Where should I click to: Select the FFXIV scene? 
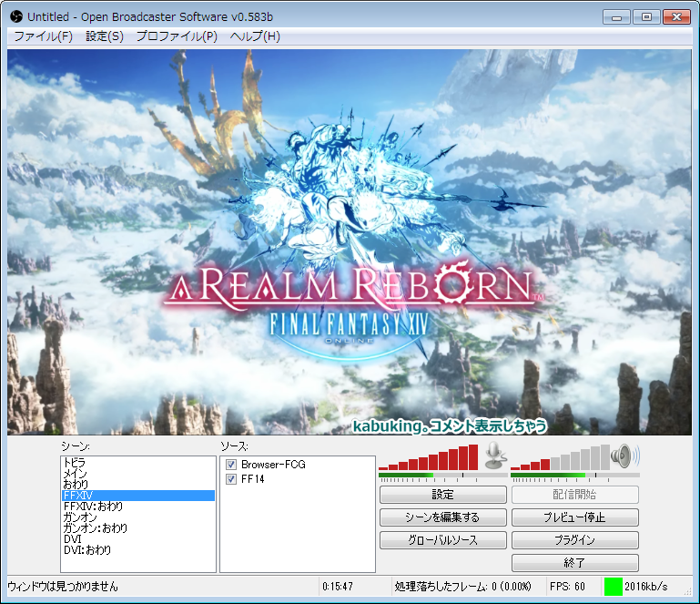tap(138, 496)
